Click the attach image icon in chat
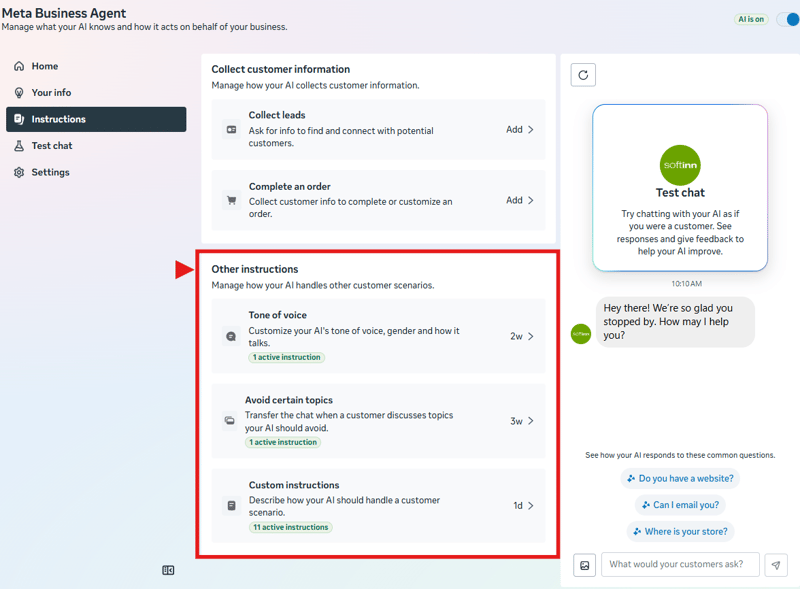The width and height of the screenshot is (800, 589). pos(585,565)
